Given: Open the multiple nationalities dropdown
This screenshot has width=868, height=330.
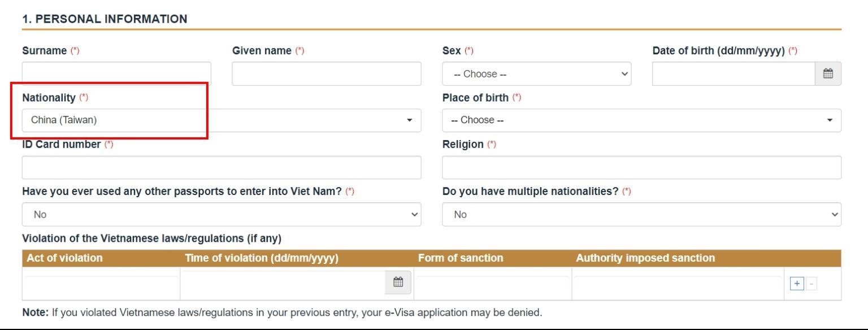Looking at the screenshot, I should pyautogui.click(x=641, y=215).
